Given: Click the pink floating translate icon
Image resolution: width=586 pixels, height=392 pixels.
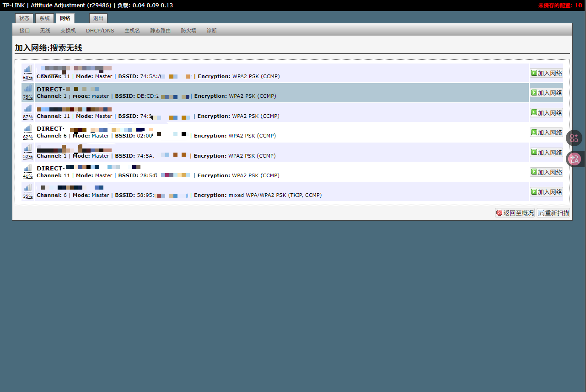Looking at the screenshot, I should 574,159.
